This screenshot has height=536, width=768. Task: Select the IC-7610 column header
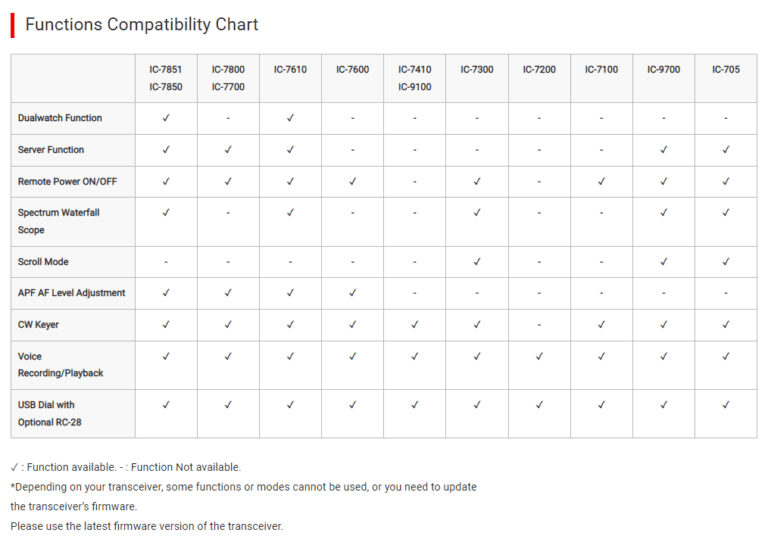coord(290,70)
